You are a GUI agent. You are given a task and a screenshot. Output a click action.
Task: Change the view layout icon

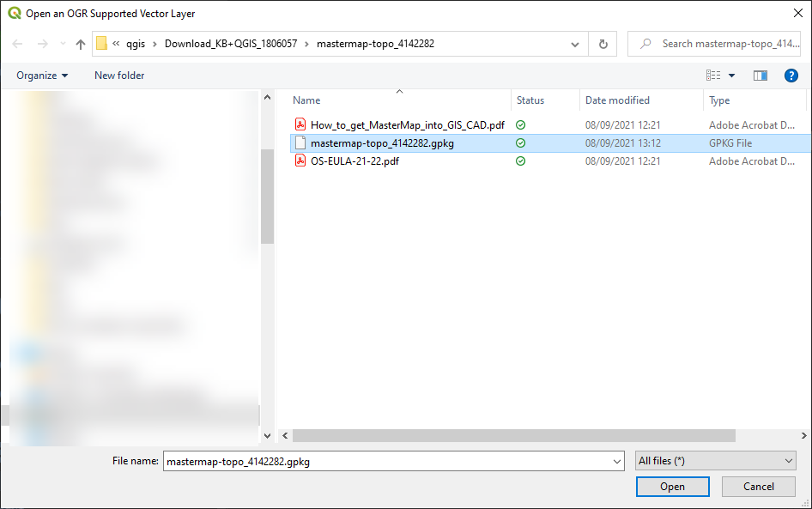pos(713,76)
